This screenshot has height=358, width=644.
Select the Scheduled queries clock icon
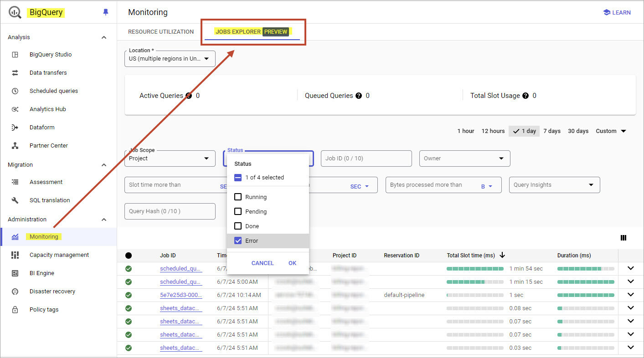[15, 91]
